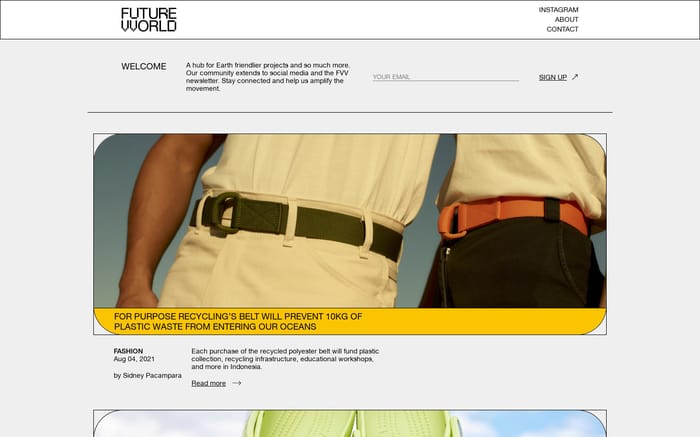Click the Future World logo
Image resolution: width=700 pixels, height=437 pixels.
coord(149,20)
